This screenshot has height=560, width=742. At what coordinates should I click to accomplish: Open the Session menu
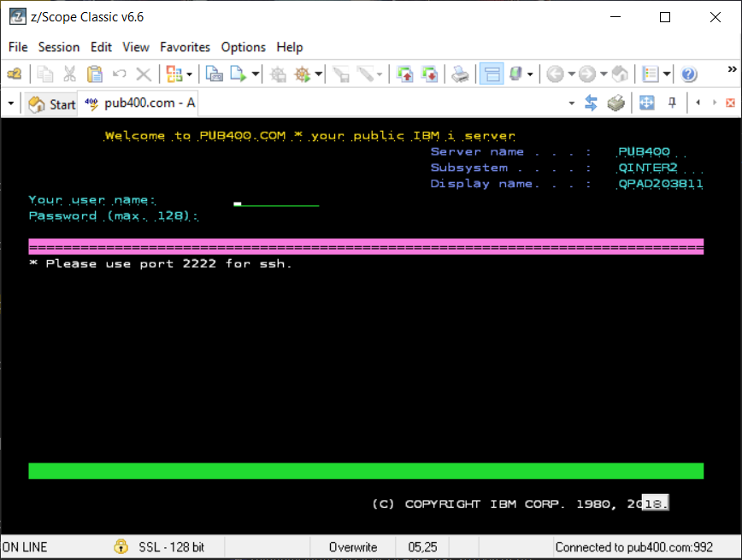coord(59,47)
